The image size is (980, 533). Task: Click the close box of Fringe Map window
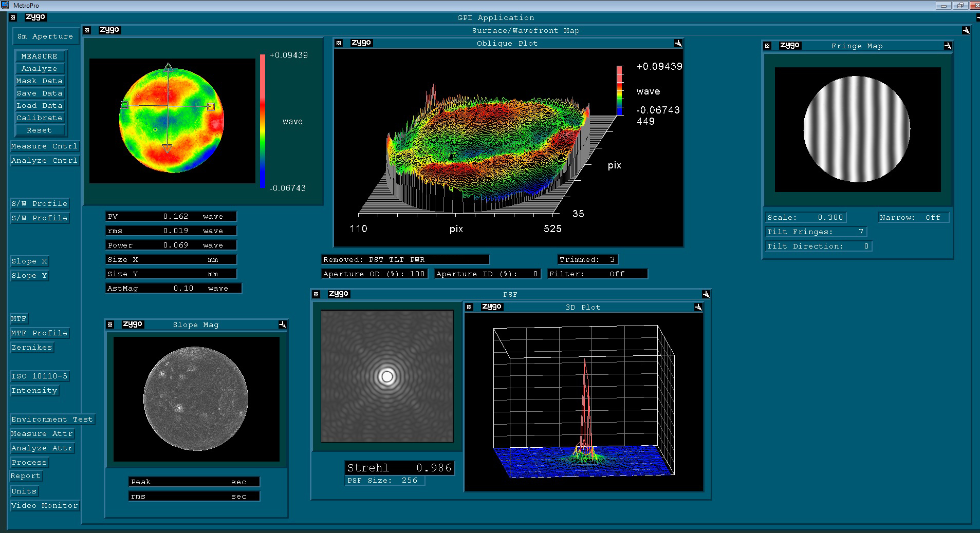tap(767, 46)
